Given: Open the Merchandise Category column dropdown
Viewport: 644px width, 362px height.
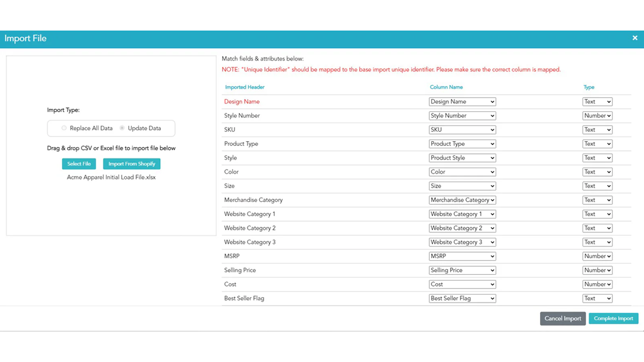Looking at the screenshot, I should click(x=462, y=200).
